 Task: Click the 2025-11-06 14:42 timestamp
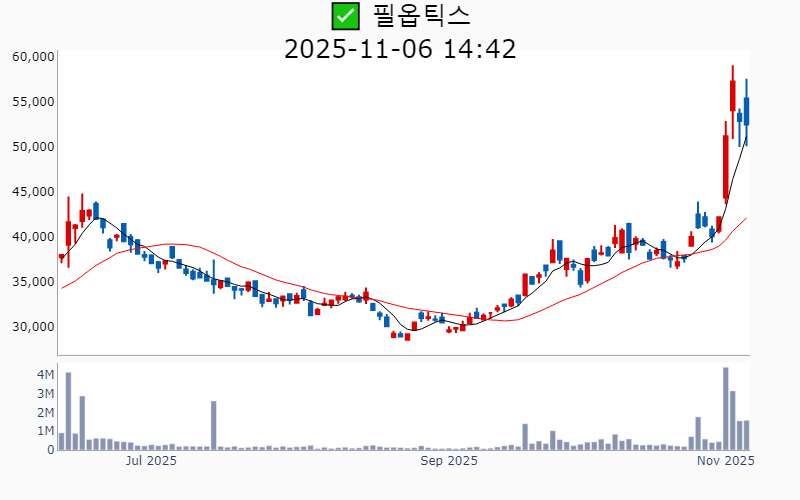click(x=400, y=48)
